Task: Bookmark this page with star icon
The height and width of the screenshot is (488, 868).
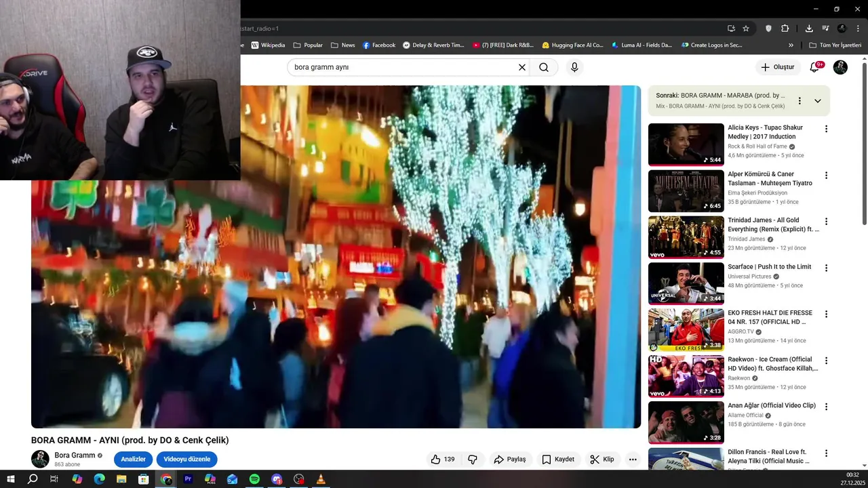Action: pyautogui.click(x=746, y=28)
